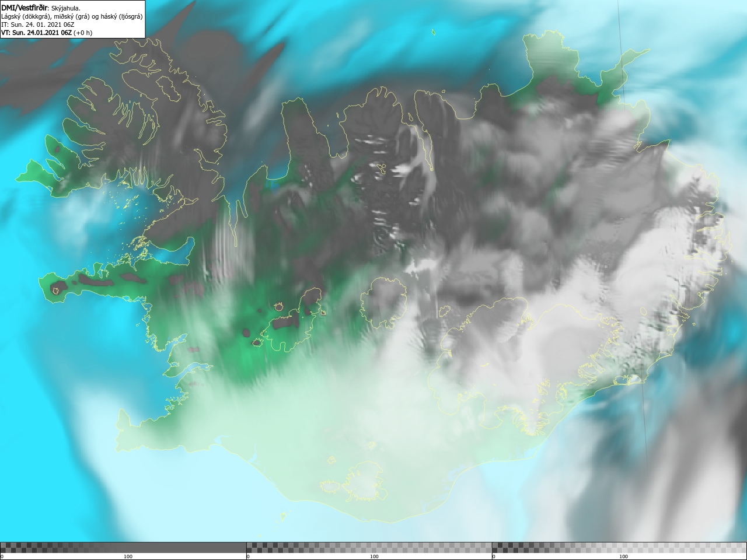
Task: Click the '100' label on the low-cloud scale
Action: [128, 556]
